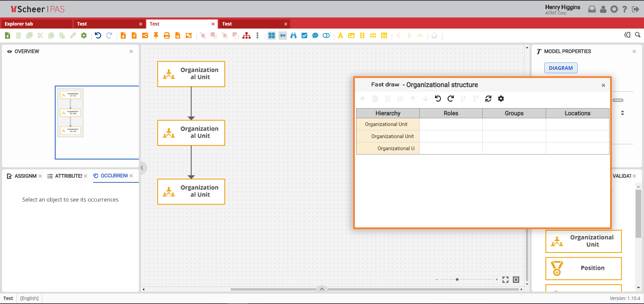Screen dimensions: 644x304
Task: Adjust the canvas zoom slider handle
Action: 457,279
